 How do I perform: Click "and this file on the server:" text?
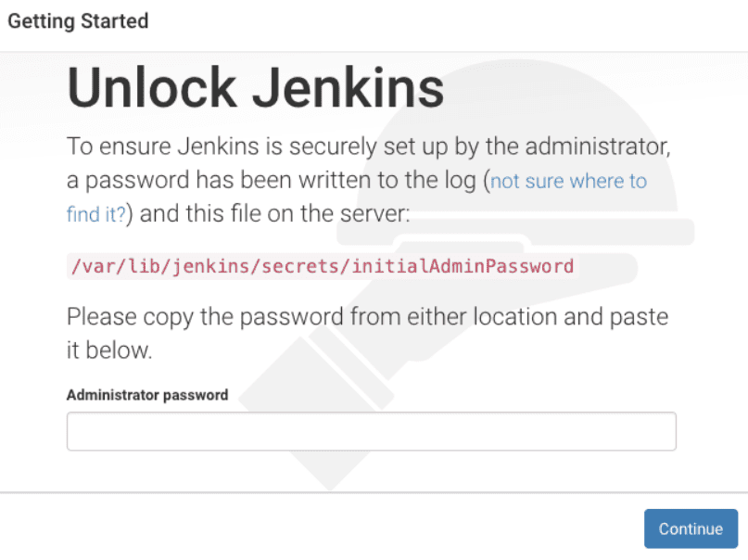coord(275,215)
